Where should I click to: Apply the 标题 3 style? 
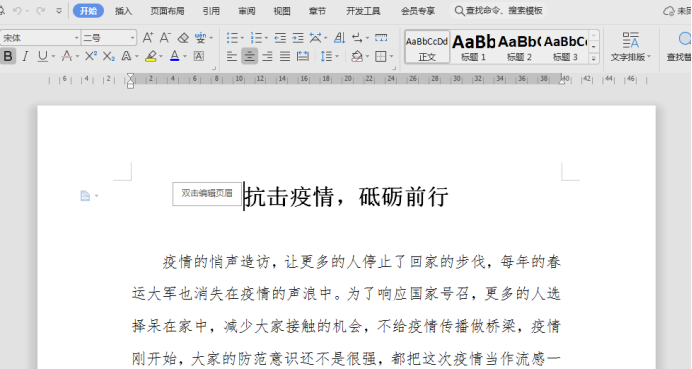pyautogui.click(x=565, y=47)
